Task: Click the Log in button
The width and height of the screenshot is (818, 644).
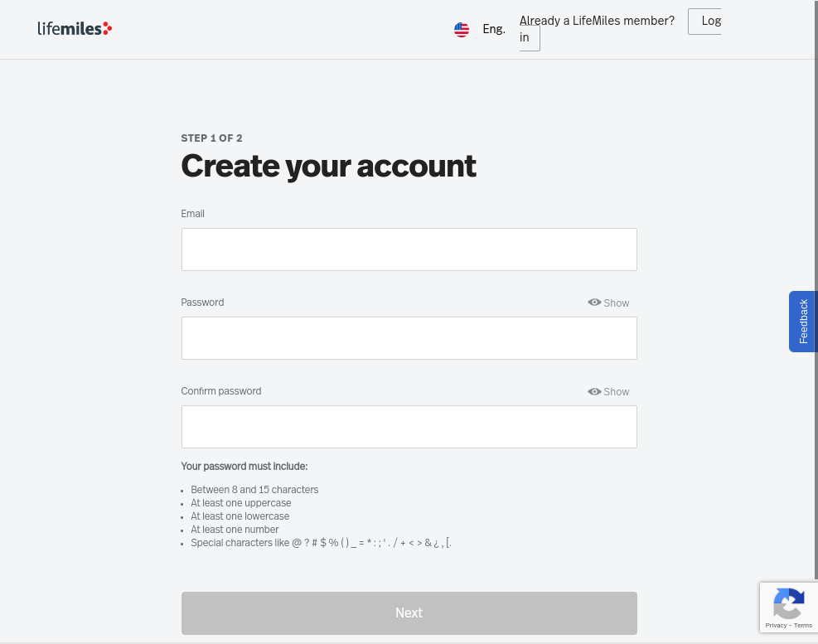Action: click(x=704, y=22)
